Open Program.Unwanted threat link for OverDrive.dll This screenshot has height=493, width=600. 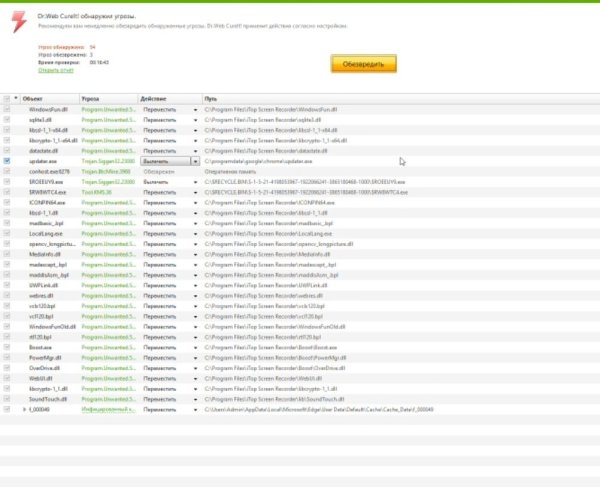click(x=108, y=368)
